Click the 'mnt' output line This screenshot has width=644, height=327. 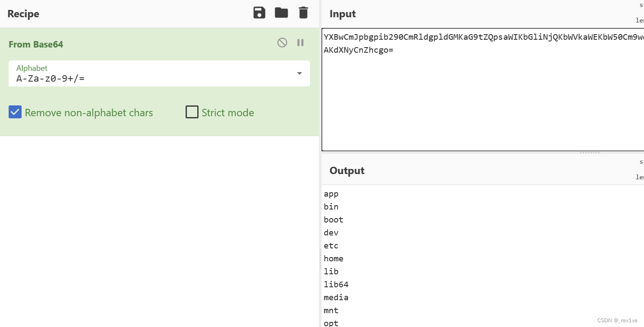(x=331, y=310)
